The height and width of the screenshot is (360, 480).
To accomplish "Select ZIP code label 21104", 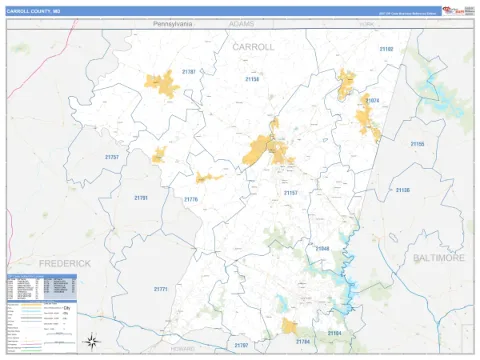I will coord(334,333).
